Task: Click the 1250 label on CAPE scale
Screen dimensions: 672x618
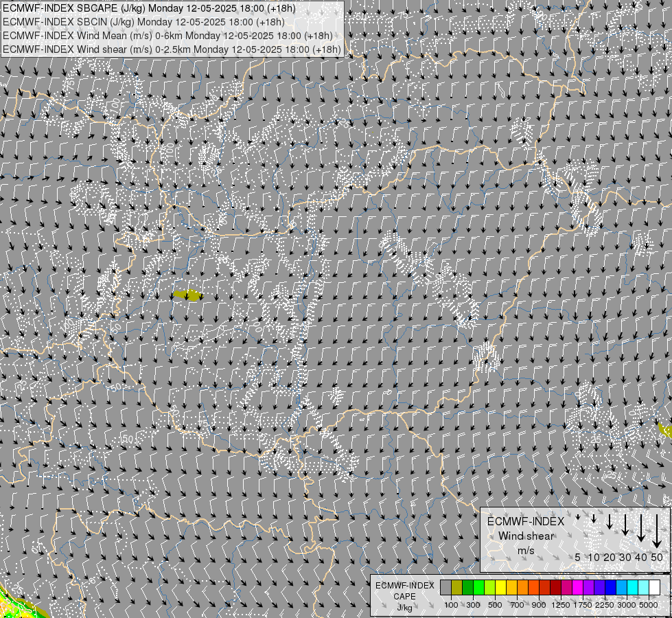Action: (561, 605)
